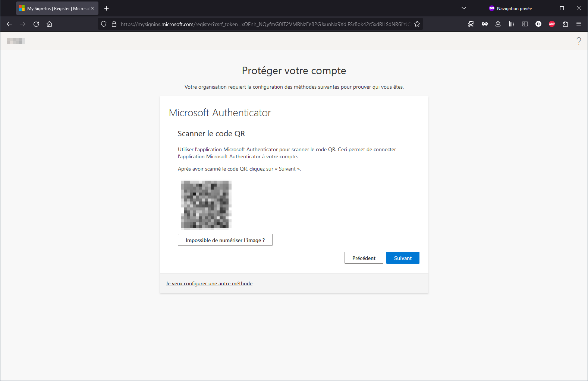This screenshot has height=381, width=588.
Task: Click the QR code image
Action: (206, 205)
